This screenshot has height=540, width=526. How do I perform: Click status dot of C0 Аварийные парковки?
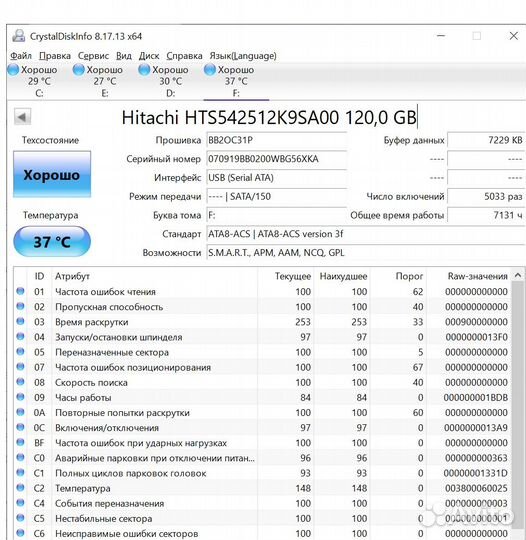coord(20,458)
